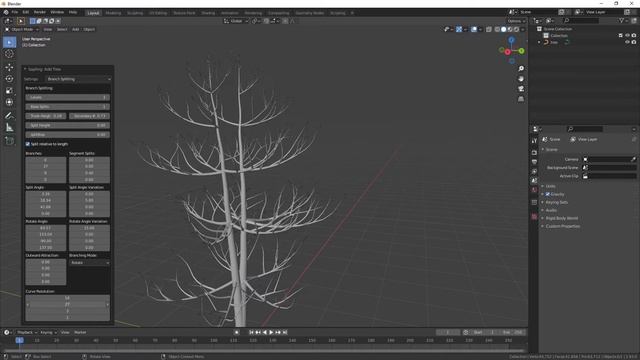Select the Add Cube tool
Image resolution: width=640 pixels, height=360 pixels.
9,141
